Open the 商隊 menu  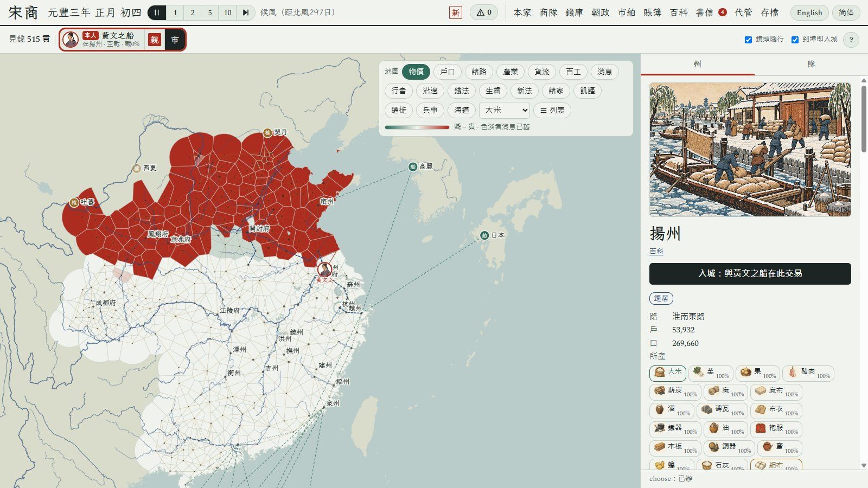click(548, 12)
